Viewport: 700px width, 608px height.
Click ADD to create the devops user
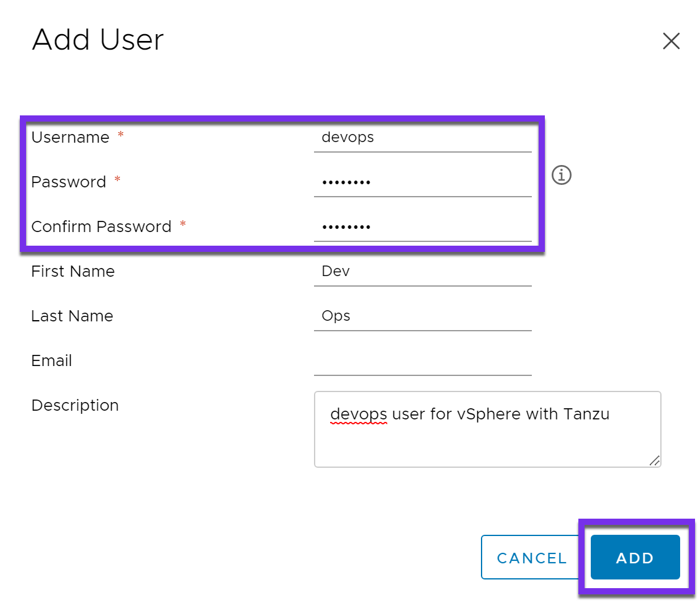(x=635, y=557)
